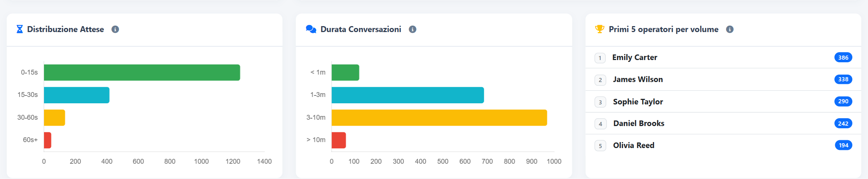This screenshot has width=868, height=179.
Task: Open the James Wilson operator row
Action: click(723, 79)
